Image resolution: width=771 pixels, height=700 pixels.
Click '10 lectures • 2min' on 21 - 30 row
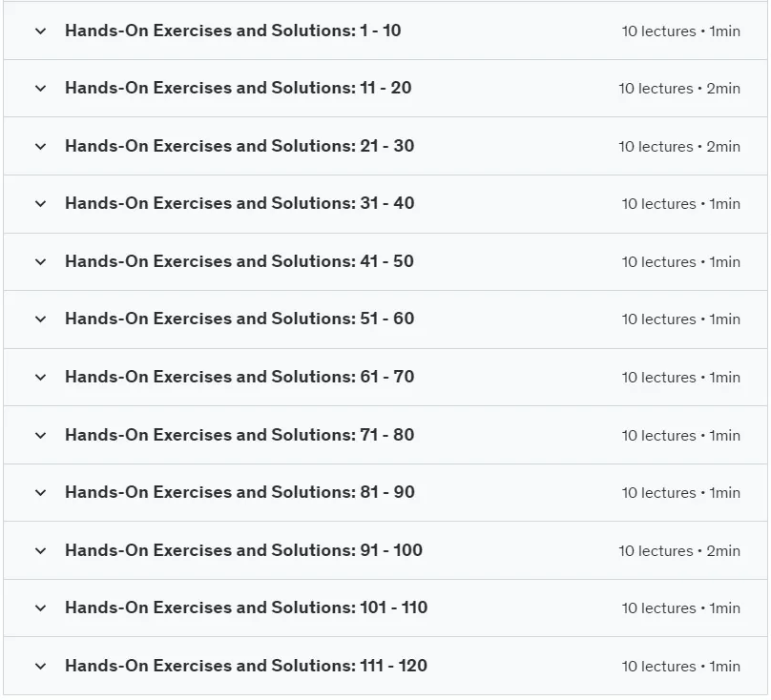pos(679,147)
